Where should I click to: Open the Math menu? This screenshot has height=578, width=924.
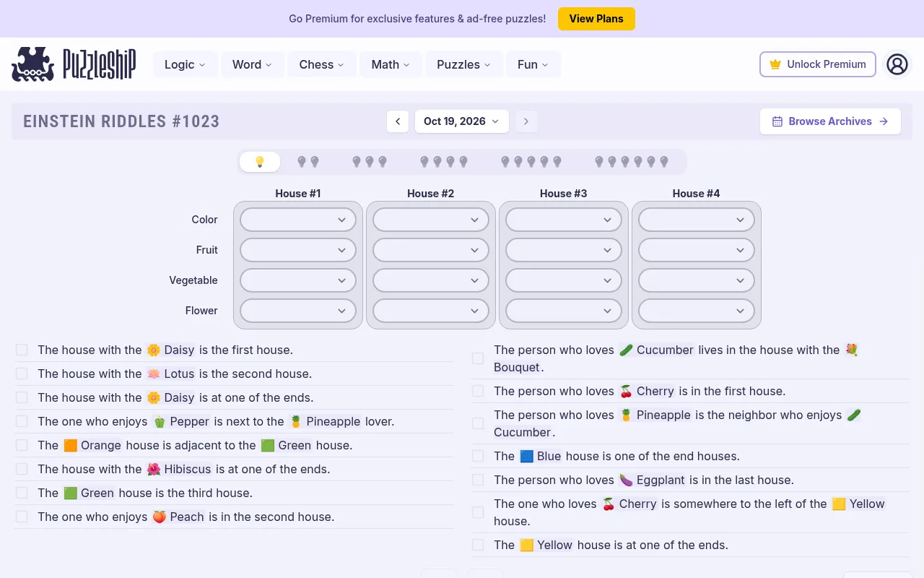coord(391,64)
